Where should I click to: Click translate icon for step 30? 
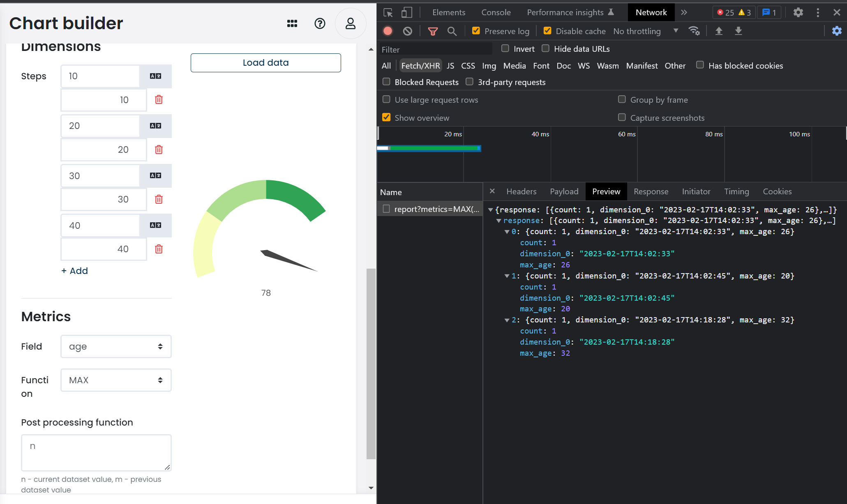(x=155, y=175)
